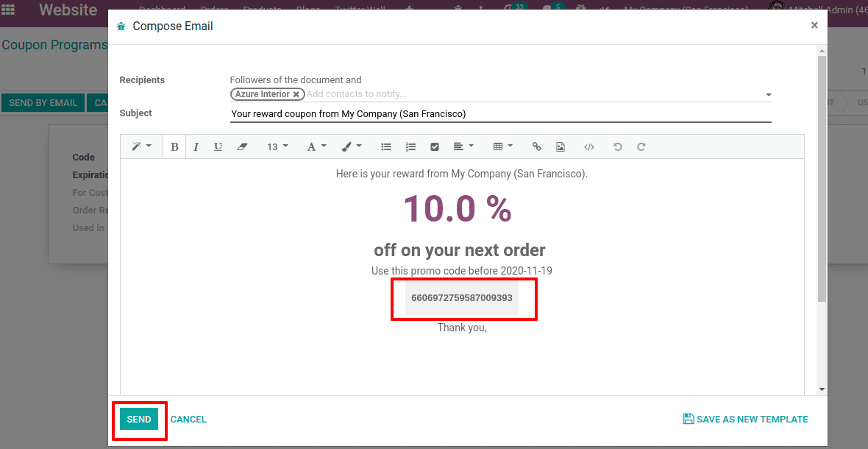The image size is (868, 449).
Task: Open the paragraph alignment dropdown
Action: [x=463, y=146]
